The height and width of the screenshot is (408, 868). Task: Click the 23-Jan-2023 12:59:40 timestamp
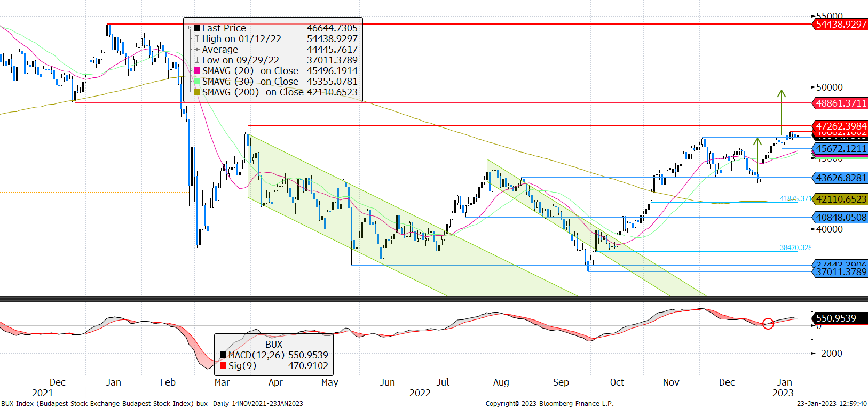click(x=832, y=403)
